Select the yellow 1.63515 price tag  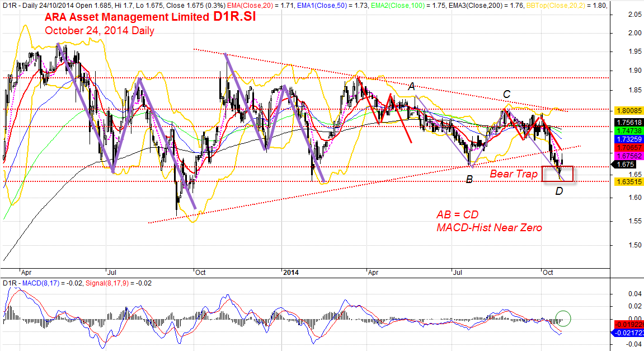click(x=628, y=182)
